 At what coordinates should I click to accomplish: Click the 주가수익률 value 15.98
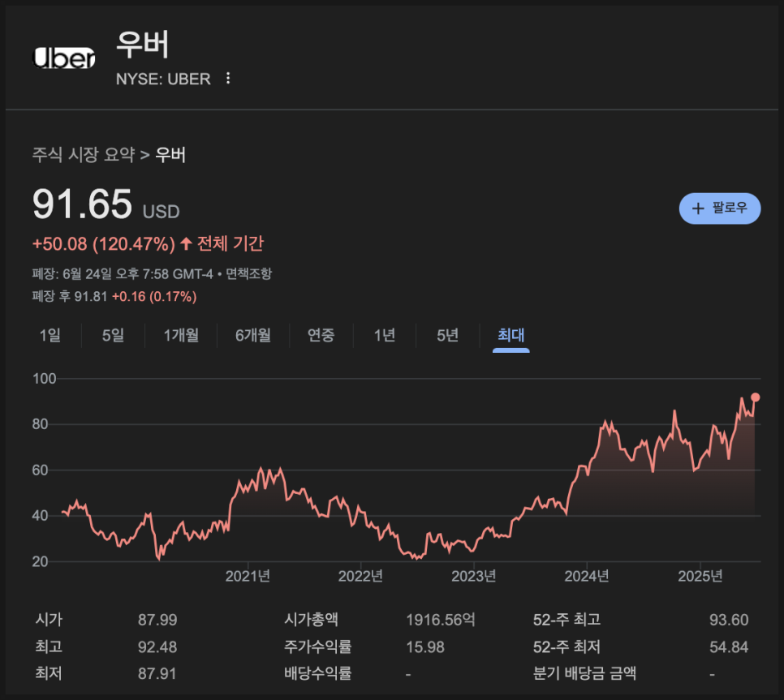425,647
